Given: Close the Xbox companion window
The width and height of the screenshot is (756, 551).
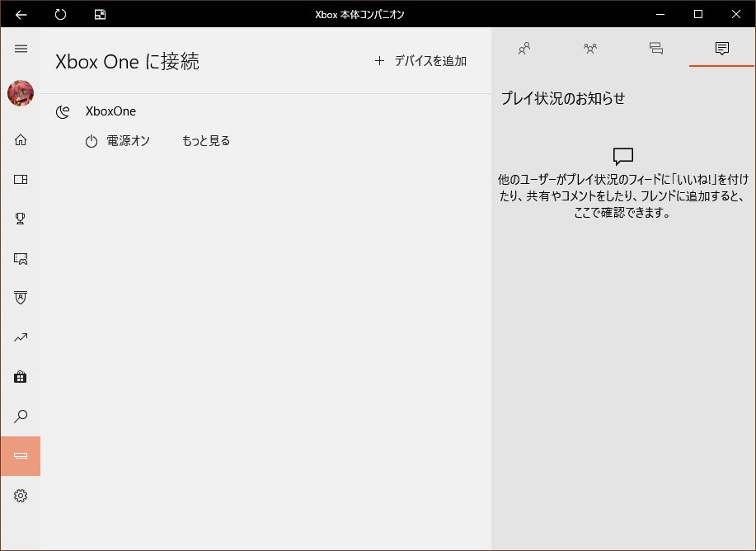Looking at the screenshot, I should [735, 15].
